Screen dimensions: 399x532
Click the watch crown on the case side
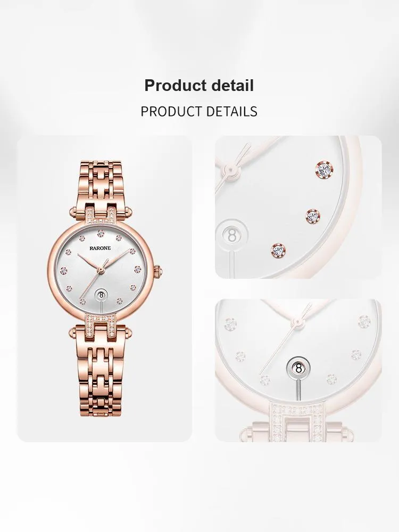click(159, 272)
